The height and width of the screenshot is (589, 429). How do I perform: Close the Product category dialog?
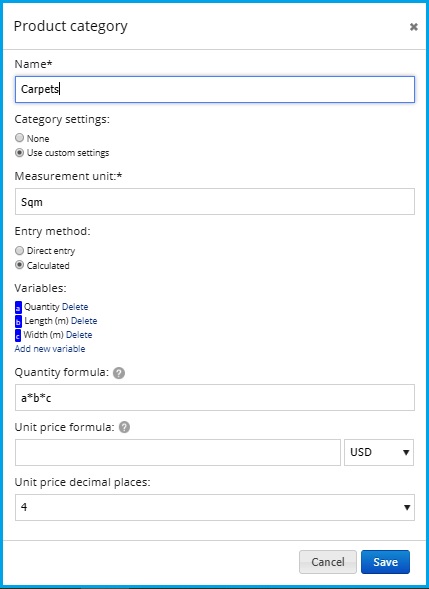coord(414,27)
